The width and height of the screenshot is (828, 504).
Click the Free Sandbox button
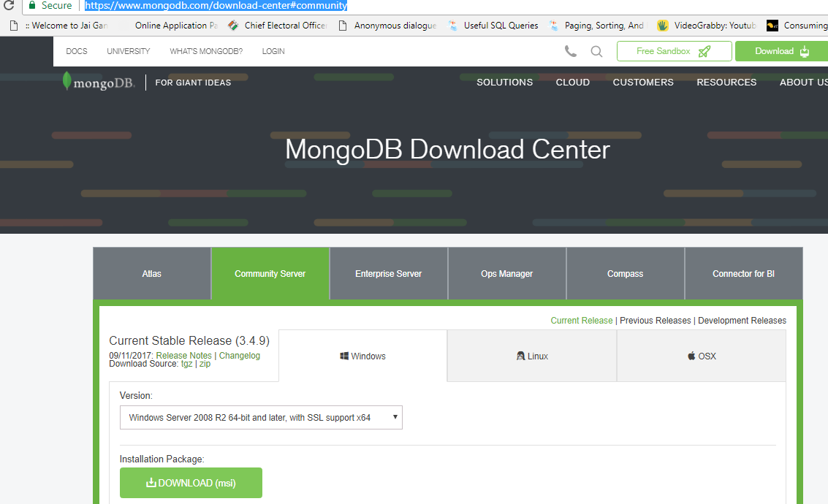[674, 51]
